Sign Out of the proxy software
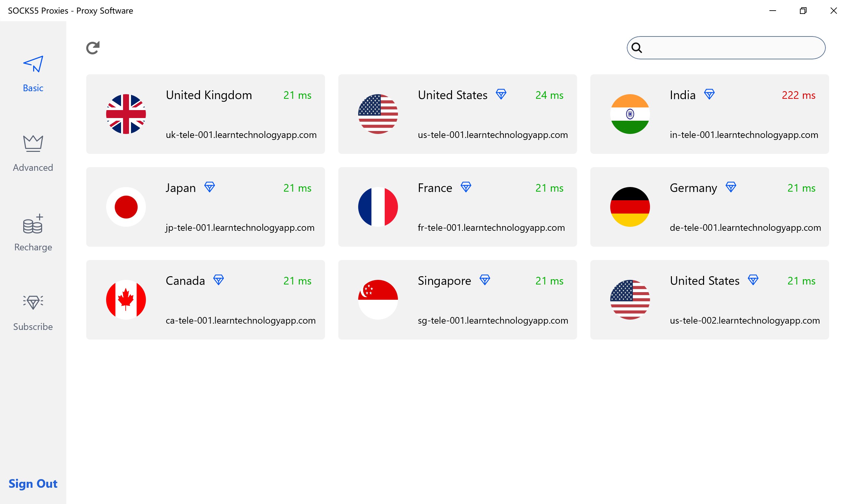This screenshot has height=504, width=849. [33, 484]
